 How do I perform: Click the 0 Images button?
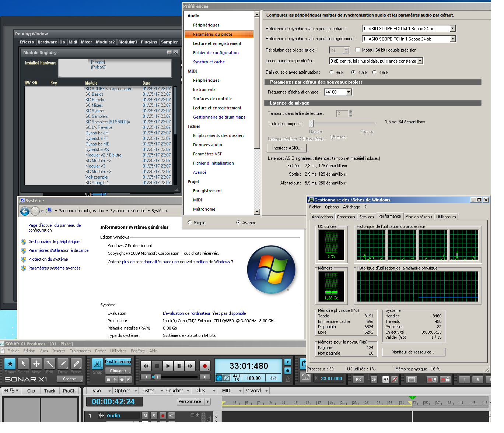(x=118, y=371)
